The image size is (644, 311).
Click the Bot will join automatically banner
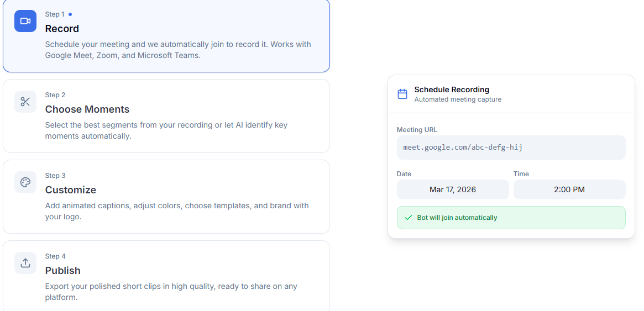pyautogui.click(x=511, y=218)
